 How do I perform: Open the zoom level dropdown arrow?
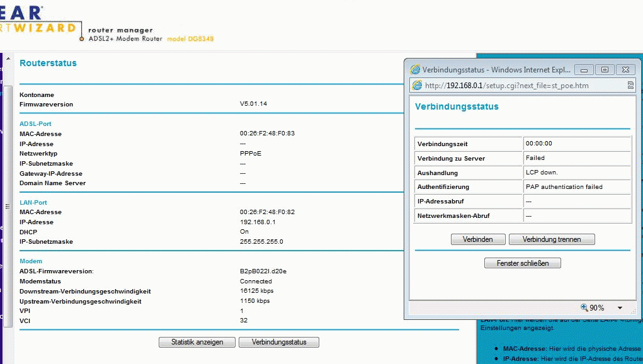tap(620, 308)
